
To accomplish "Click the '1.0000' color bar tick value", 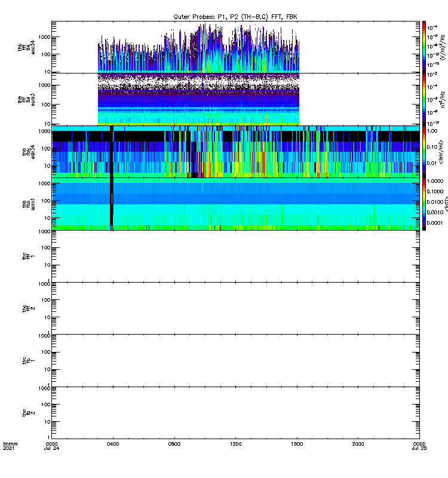I will [x=435, y=181].
